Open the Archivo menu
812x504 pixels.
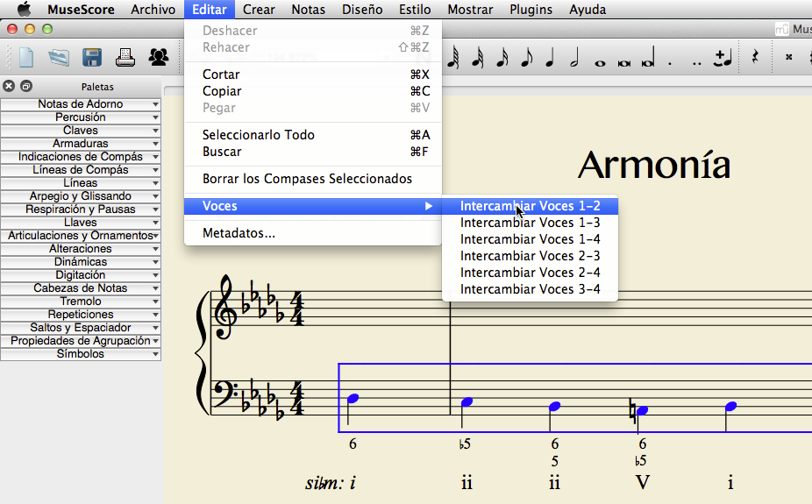pos(153,10)
